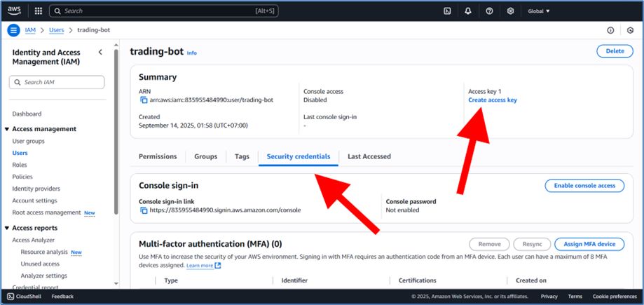The width and height of the screenshot is (644, 305).
Task: Switch to the Last Accessed tab
Action: [369, 156]
